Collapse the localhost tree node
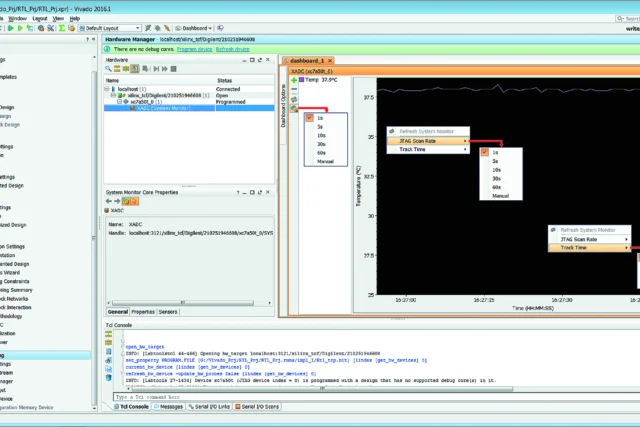Viewport: 640px width, 427px height. pos(107,89)
